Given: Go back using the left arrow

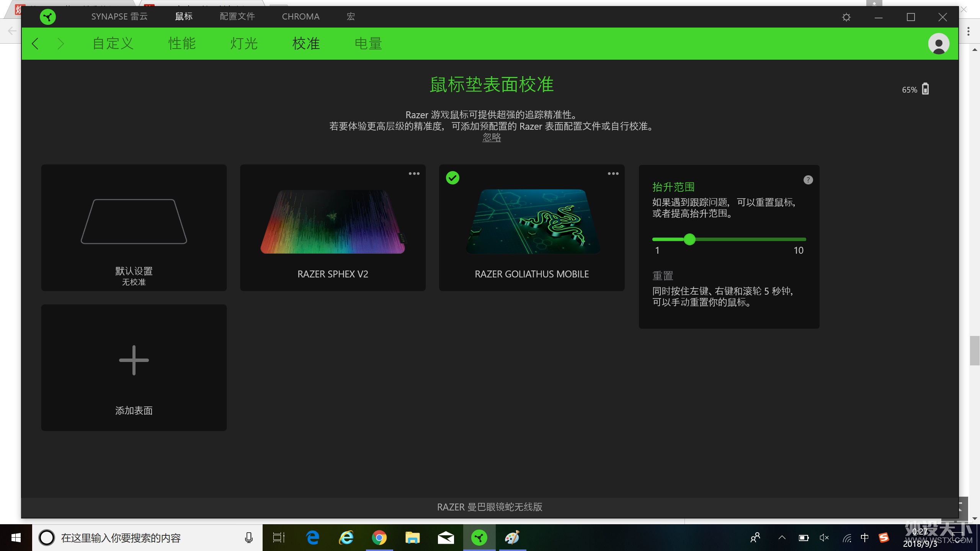Looking at the screenshot, I should pyautogui.click(x=35, y=44).
